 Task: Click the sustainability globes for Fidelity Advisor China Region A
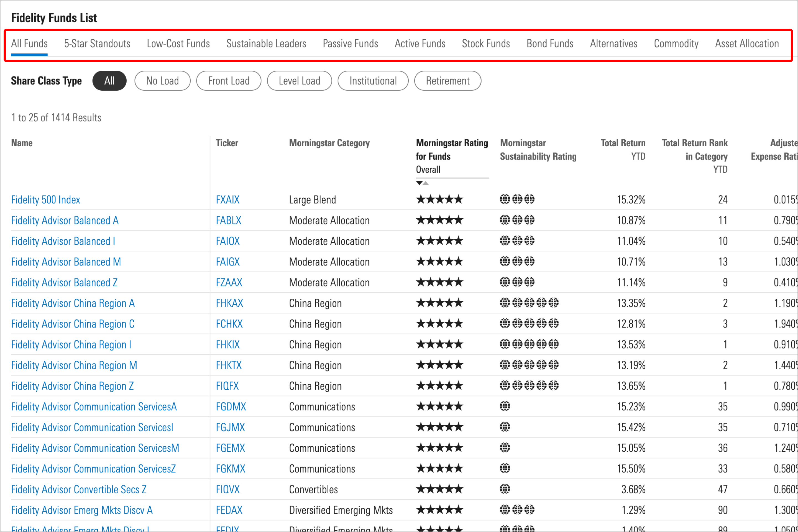tap(529, 303)
